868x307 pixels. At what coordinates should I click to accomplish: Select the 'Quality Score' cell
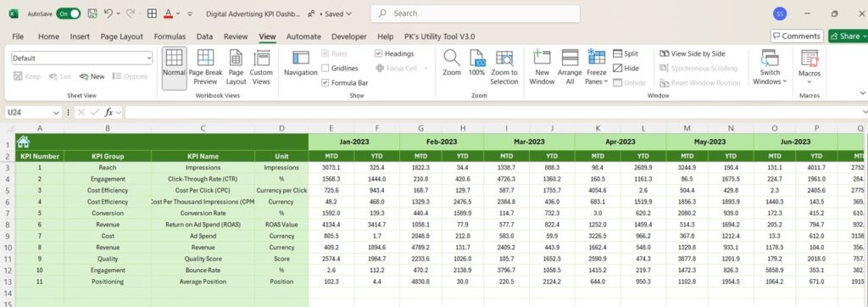pyautogui.click(x=203, y=259)
